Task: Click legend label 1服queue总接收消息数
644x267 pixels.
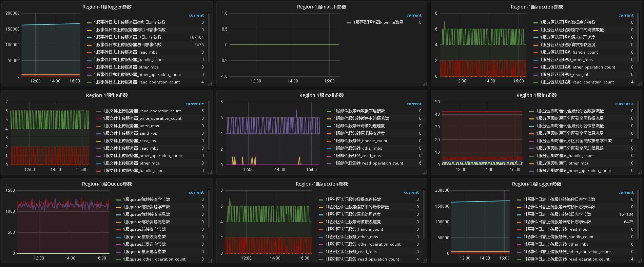Action: pyautogui.click(x=144, y=237)
